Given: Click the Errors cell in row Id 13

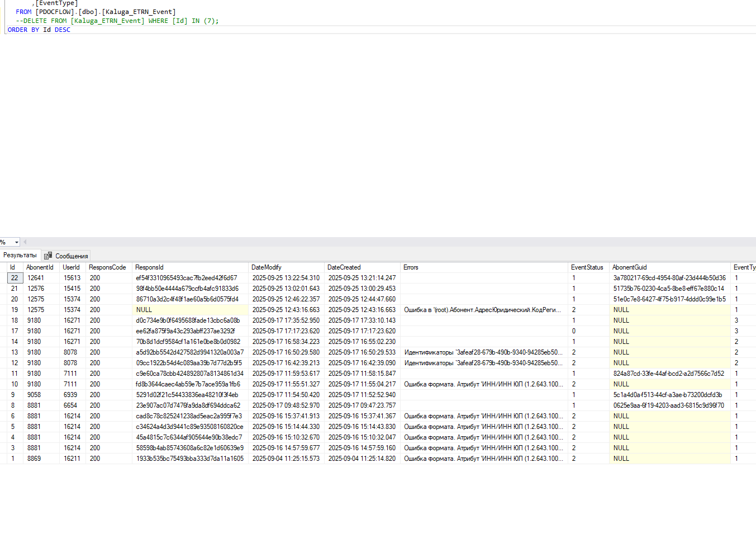Looking at the screenshot, I should point(484,352).
